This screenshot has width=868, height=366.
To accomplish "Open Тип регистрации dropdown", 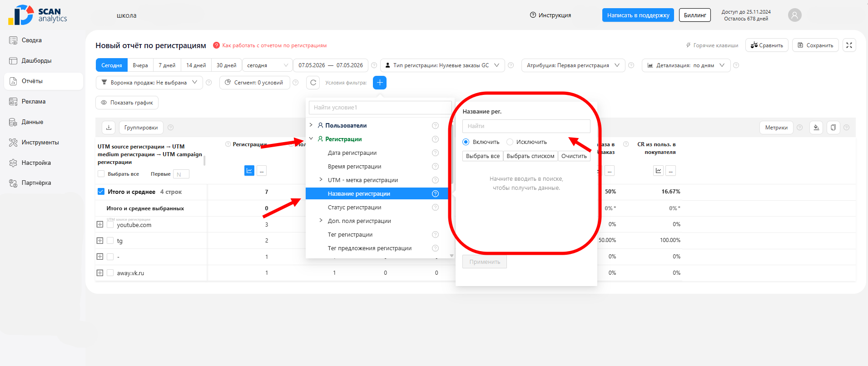I will 442,65.
